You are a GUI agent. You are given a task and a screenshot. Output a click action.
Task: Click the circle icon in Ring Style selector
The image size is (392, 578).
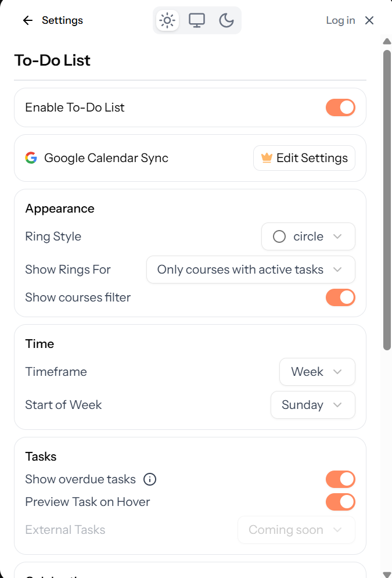pyautogui.click(x=279, y=236)
